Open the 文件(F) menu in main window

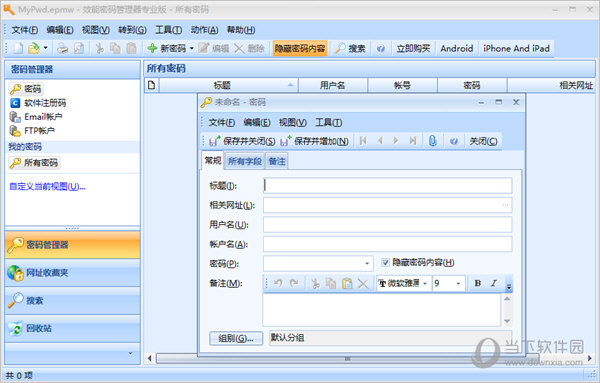(x=24, y=30)
